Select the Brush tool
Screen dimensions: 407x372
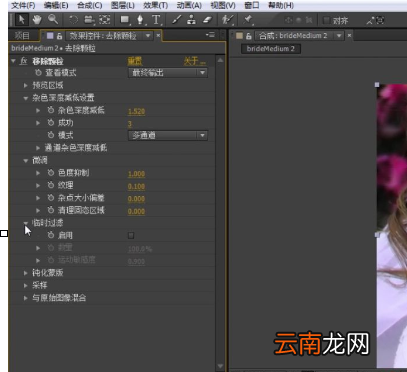pyautogui.click(x=176, y=20)
